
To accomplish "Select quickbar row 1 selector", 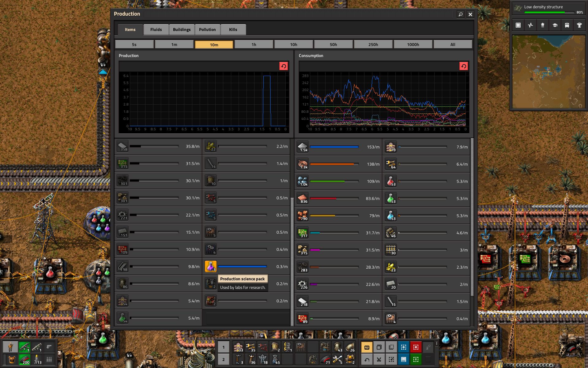I will coord(223,347).
